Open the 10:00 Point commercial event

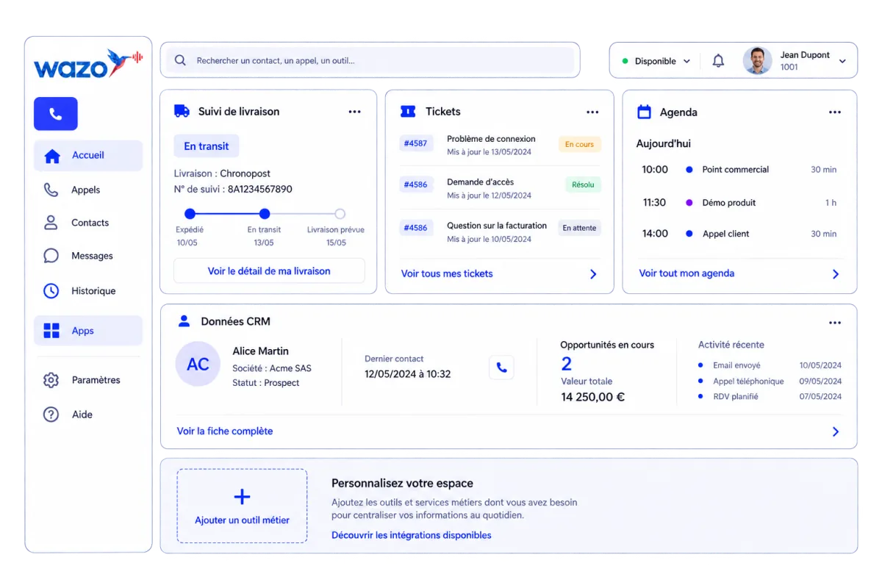[739, 170]
